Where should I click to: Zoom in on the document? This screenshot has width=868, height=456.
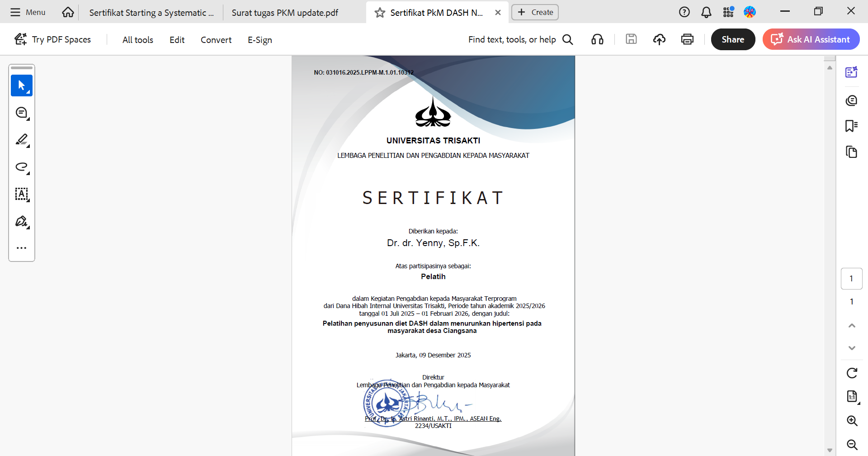coord(852,421)
